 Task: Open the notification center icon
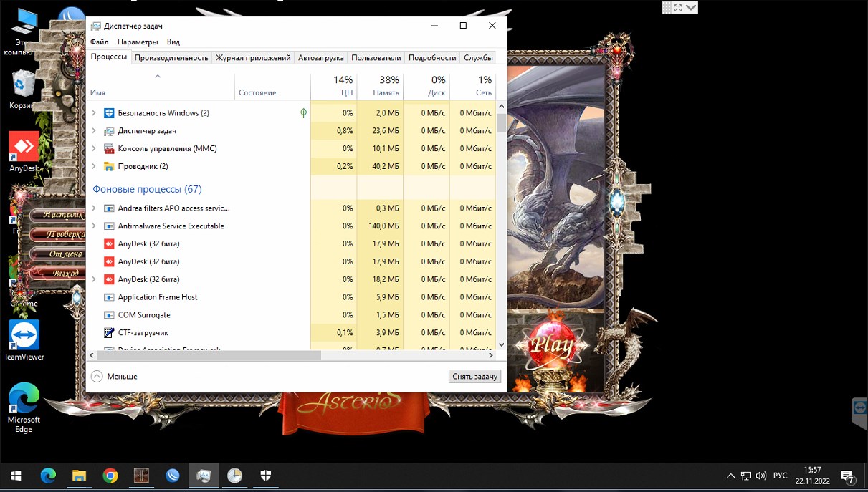pyautogui.click(x=847, y=476)
